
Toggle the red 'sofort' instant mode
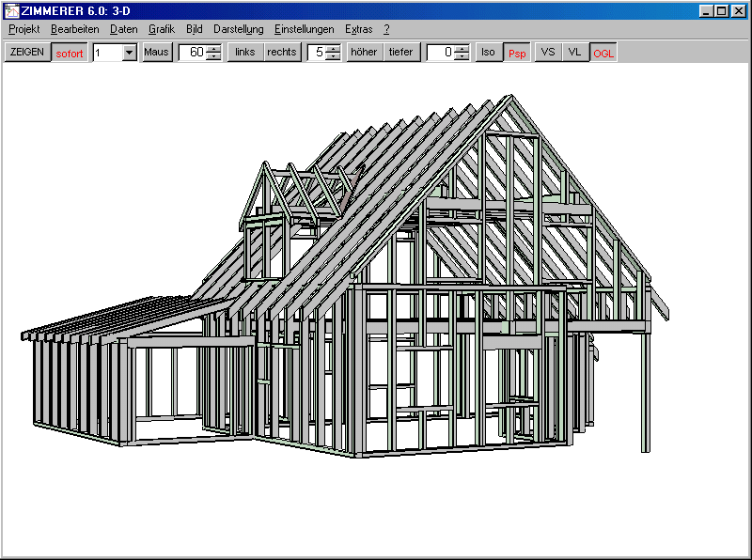point(70,54)
